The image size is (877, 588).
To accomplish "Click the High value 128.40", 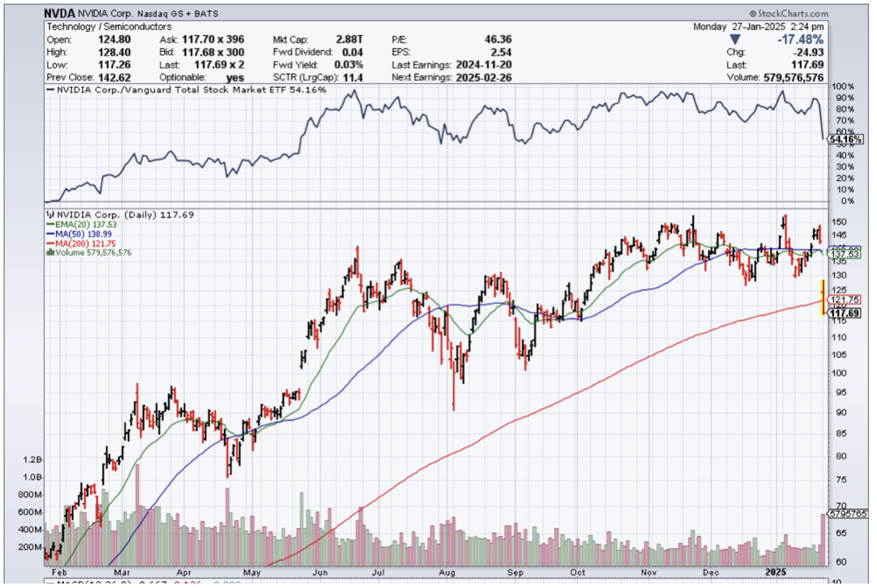I will tap(114, 52).
